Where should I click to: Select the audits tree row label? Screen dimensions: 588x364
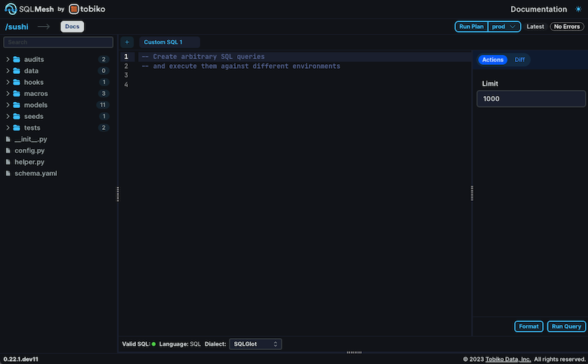click(34, 59)
